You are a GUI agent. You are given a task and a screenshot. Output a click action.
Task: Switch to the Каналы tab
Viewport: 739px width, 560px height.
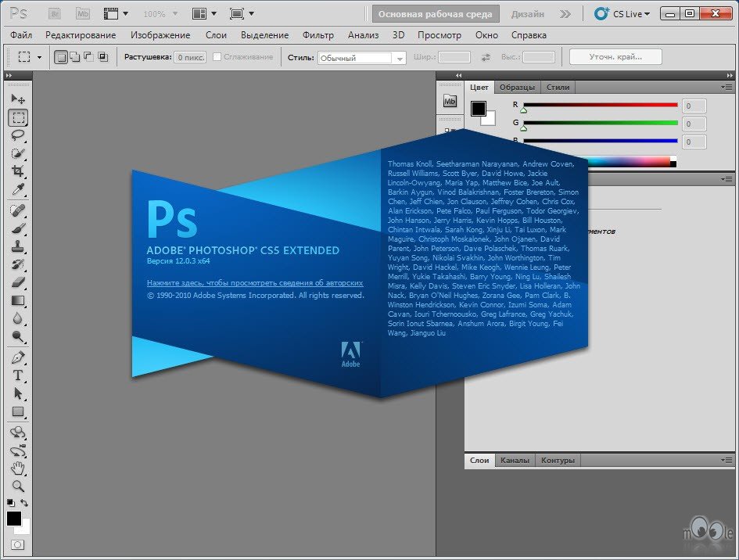coord(515,460)
